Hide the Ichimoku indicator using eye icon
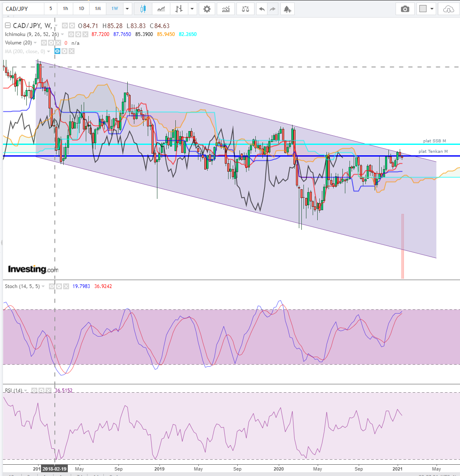Screen dimensions: 460x476 click(71, 34)
